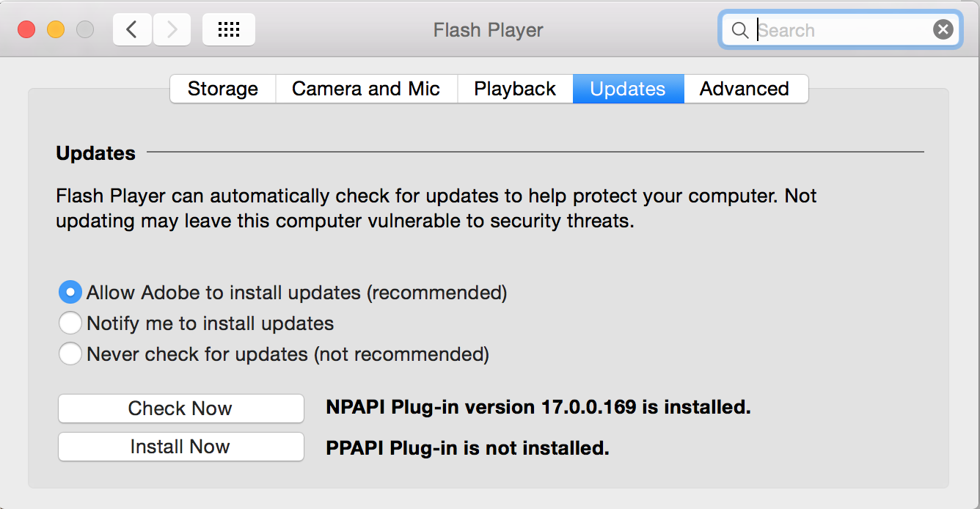
Task: Click the forward navigation arrow
Action: (x=172, y=29)
